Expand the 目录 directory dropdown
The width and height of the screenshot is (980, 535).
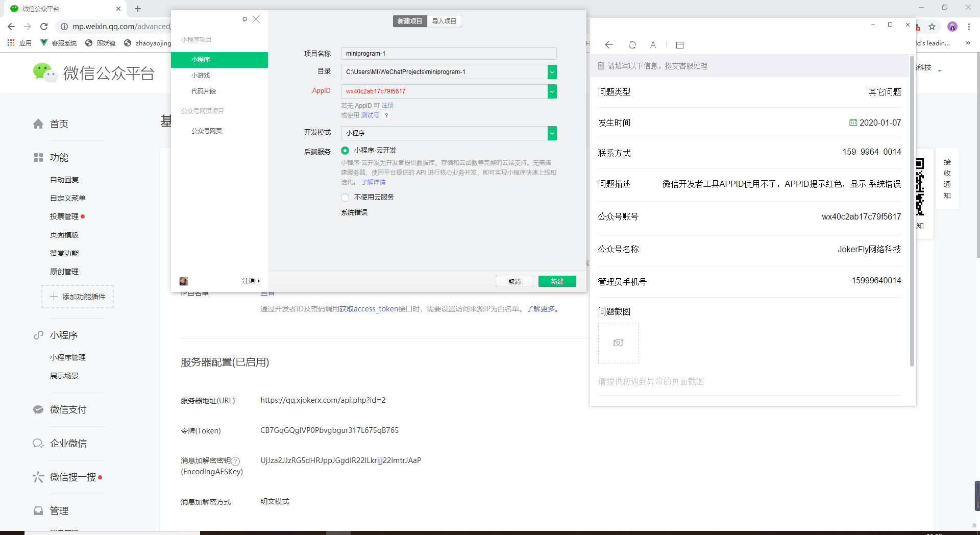[552, 72]
